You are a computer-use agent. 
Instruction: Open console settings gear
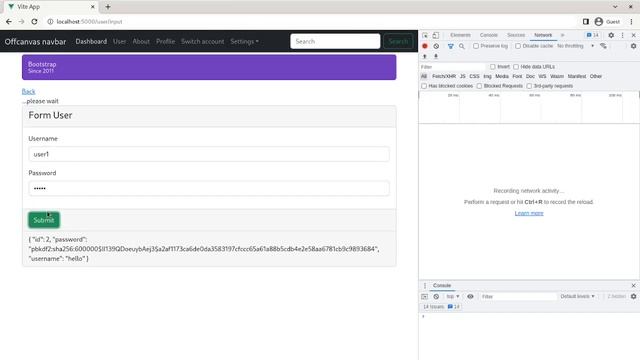tap(633, 296)
